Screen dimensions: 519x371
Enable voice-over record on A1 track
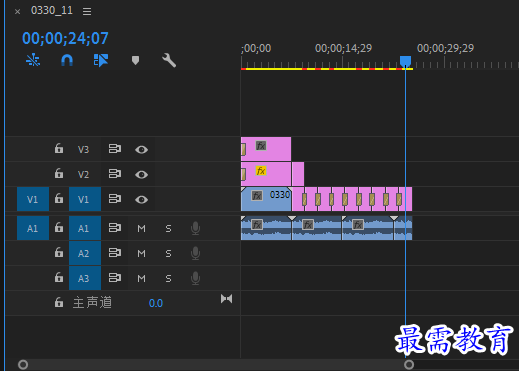(195, 228)
